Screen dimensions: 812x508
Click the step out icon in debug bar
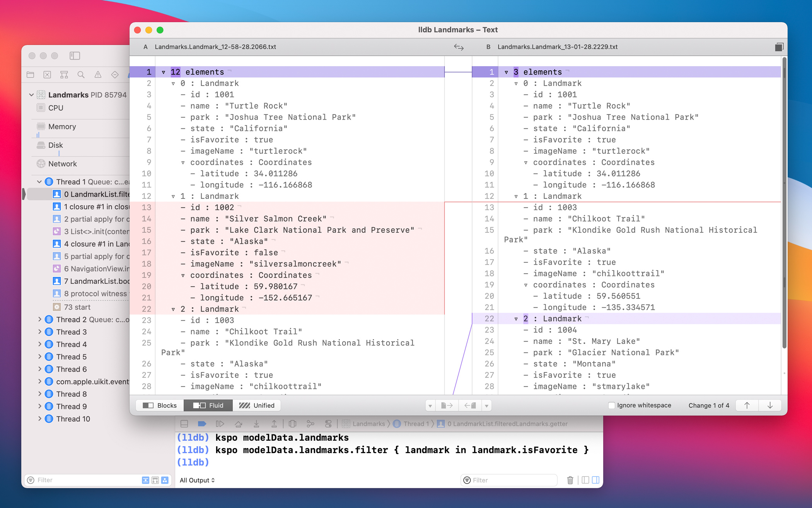tap(274, 424)
